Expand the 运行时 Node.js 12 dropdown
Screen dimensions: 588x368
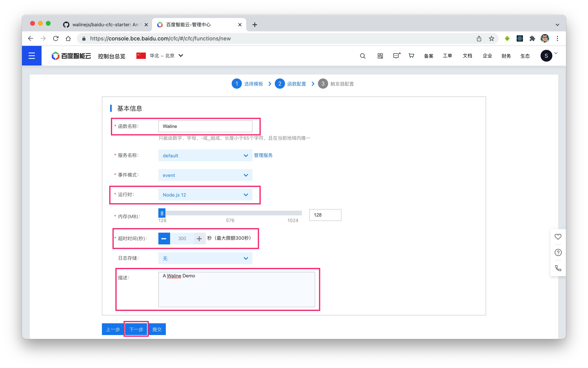tap(205, 195)
